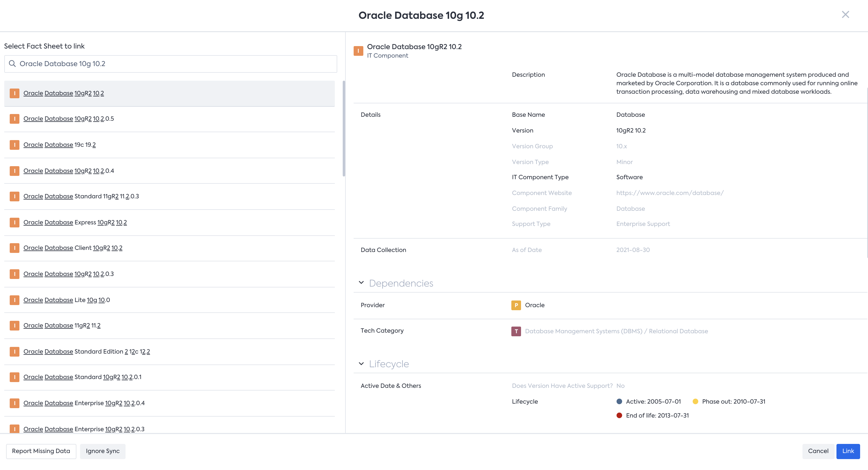
Task: Click the 'Enterprise Support' value
Action: click(x=643, y=224)
